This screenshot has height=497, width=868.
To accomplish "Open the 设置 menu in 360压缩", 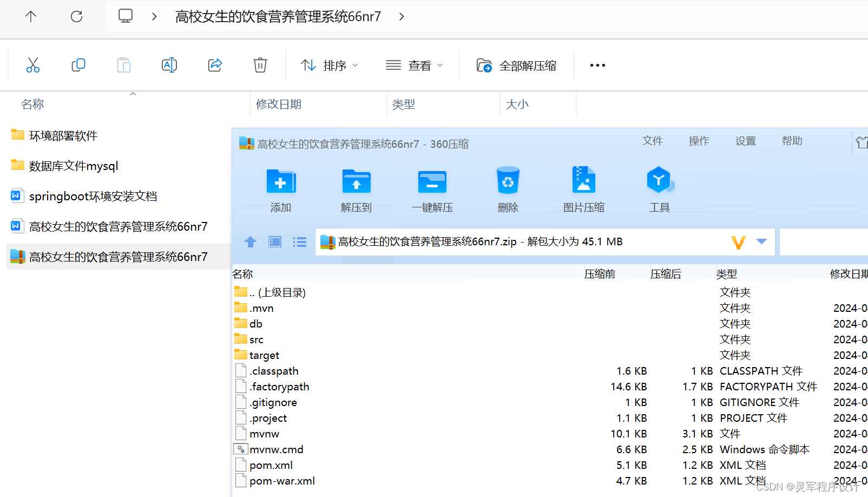I will click(x=746, y=141).
